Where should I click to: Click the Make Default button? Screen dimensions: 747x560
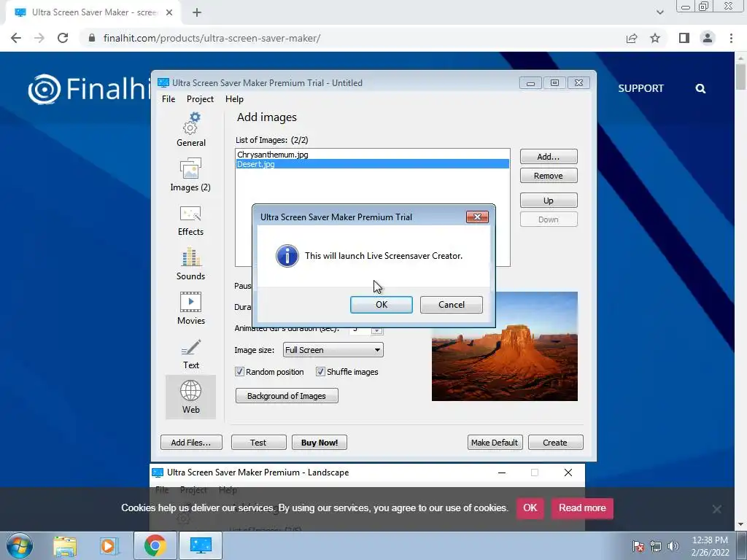[x=495, y=443]
